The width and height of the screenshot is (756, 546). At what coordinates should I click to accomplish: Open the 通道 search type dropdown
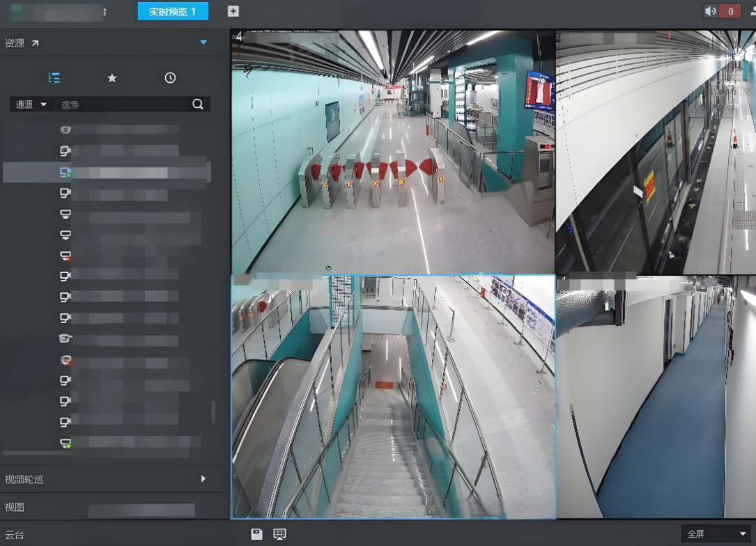31,104
